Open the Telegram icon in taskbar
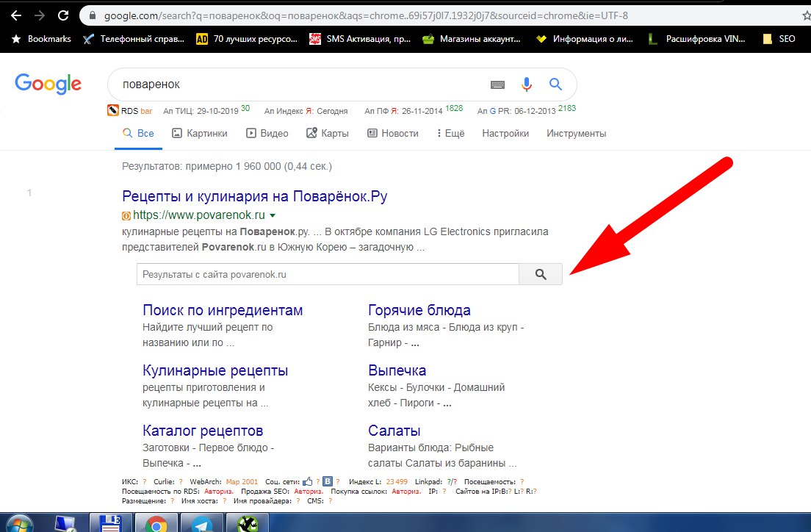Image resolution: width=811 pixels, height=532 pixels. tap(201, 524)
